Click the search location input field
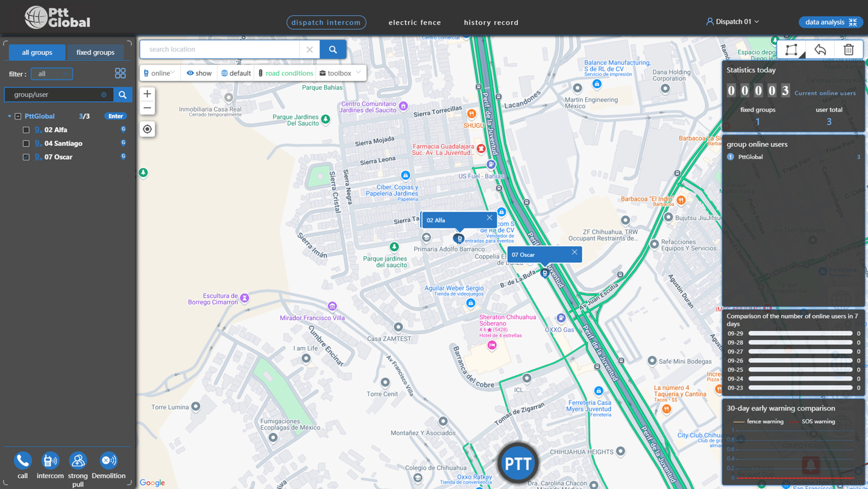Screen dimensions: 868x489 click(x=220, y=49)
